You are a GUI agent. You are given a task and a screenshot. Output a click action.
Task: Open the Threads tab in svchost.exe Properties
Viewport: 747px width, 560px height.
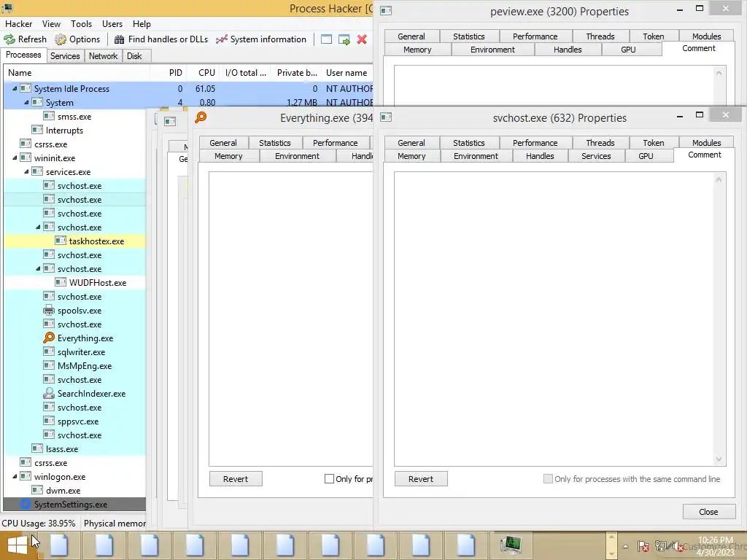pos(600,143)
